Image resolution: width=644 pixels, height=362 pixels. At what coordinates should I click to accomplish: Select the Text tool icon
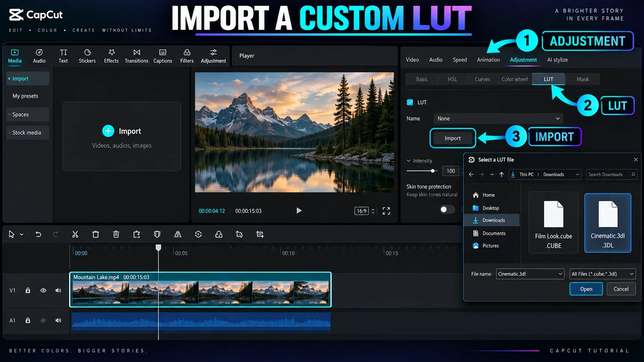click(x=63, y=53)
